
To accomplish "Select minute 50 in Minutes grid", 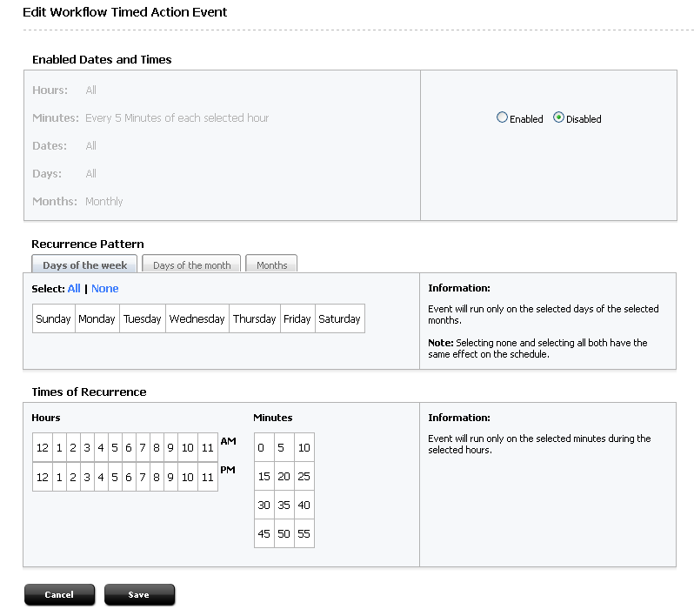I will pos(284,533).
